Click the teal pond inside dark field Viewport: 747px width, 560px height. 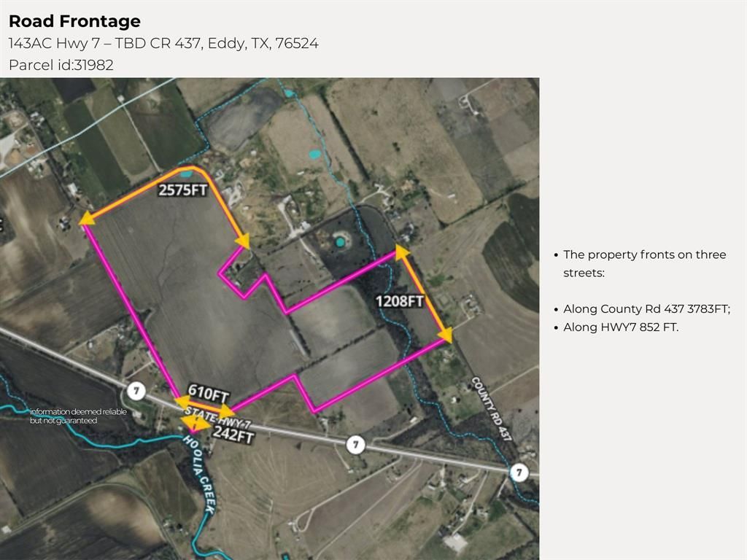(x=339, y=242)
